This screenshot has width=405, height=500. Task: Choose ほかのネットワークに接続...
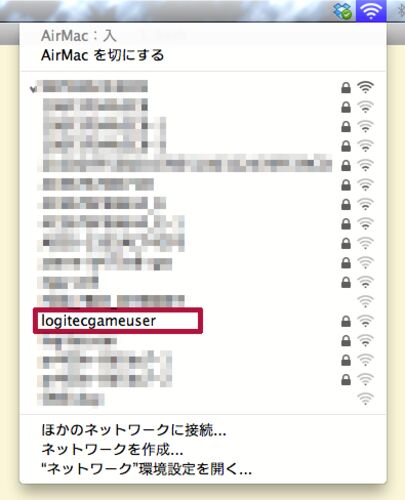pos(134,430)
